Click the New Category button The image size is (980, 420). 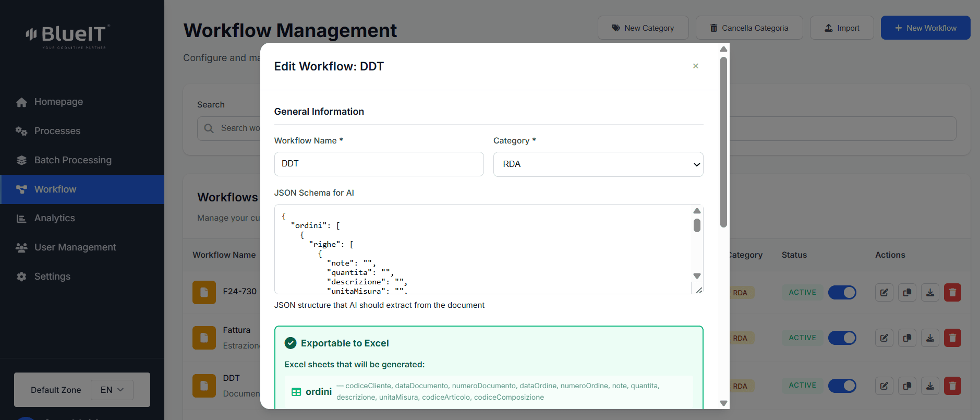pos(643,28)
